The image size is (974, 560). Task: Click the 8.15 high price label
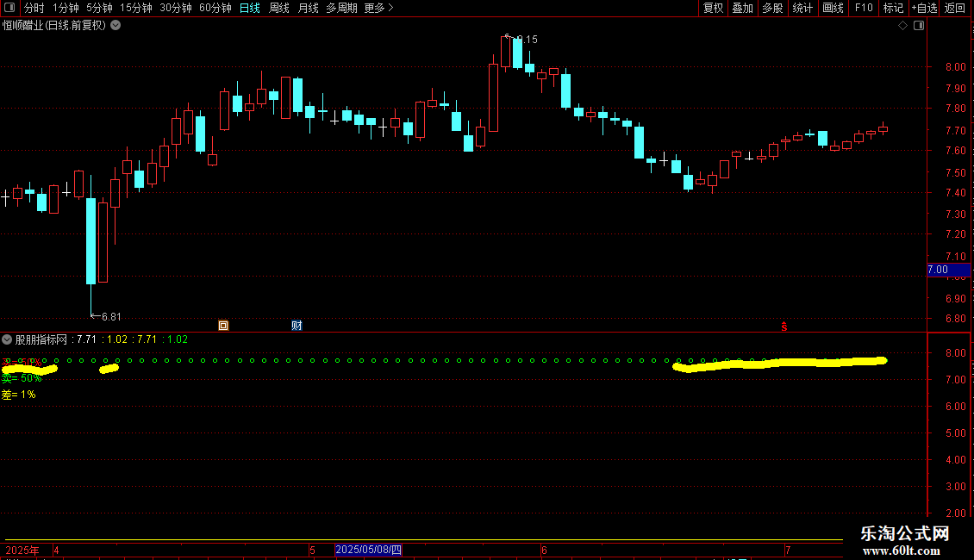coord(527,39)
